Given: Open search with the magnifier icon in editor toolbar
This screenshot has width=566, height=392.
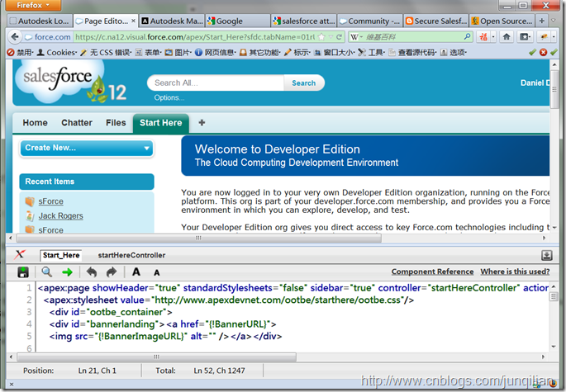Looking at the screenshot, I should point(46,272).
